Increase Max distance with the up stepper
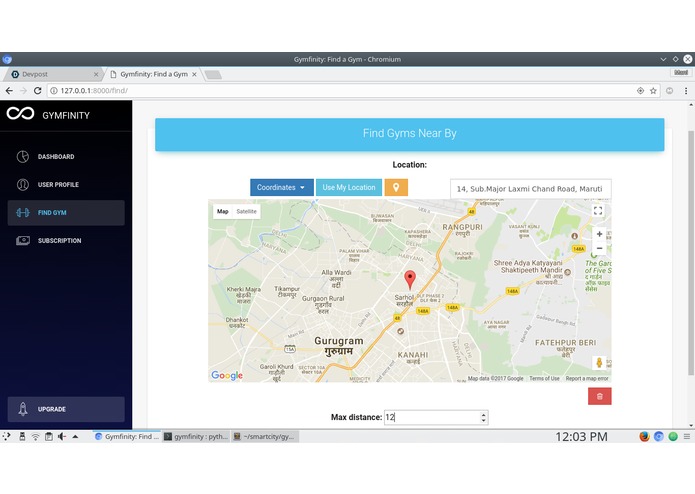Image resolution: width=695 pixels, height=494 pixels. coord(484,414)
